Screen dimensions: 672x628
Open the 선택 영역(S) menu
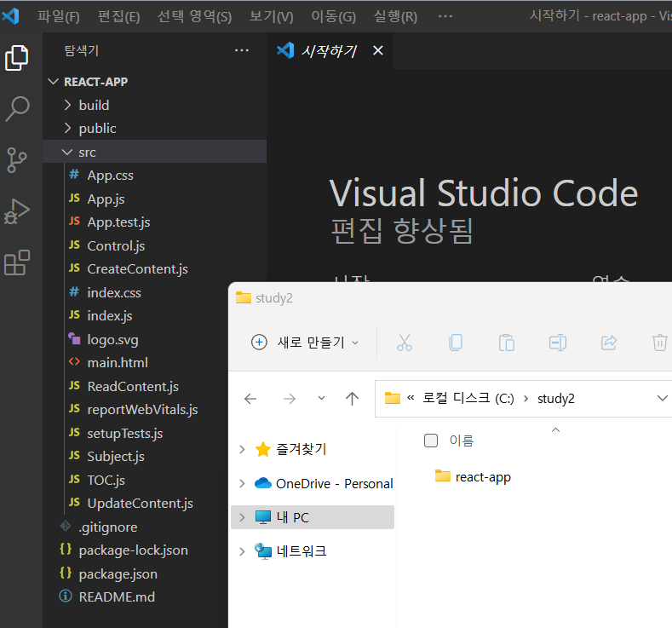tap(194, 17)
